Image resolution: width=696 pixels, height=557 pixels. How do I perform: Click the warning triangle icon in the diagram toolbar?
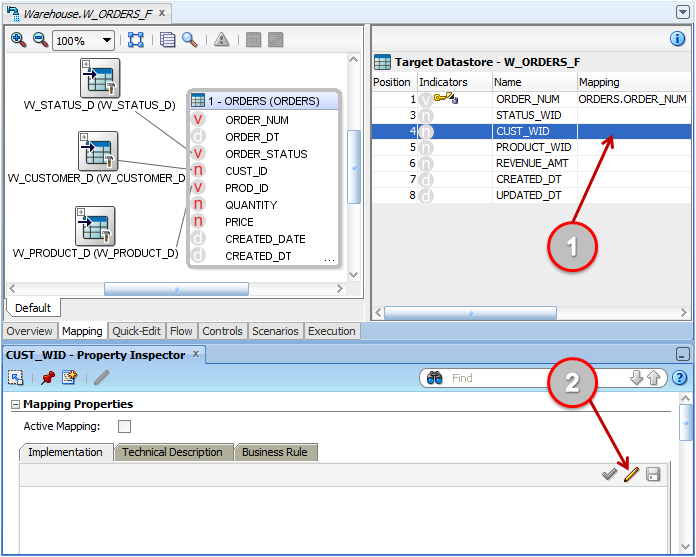coord(221,40)
